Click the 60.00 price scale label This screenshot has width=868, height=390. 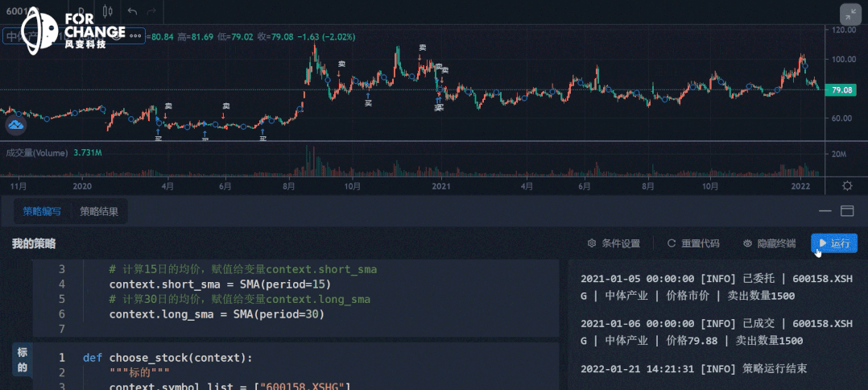pyautogui.click(x=841, y=118)
